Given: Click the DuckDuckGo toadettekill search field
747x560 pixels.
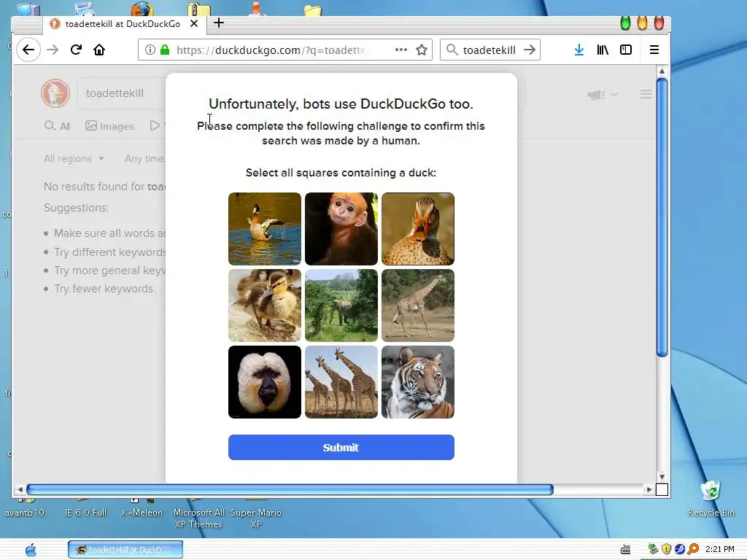Looking at the screenshot, I should point(122,93).
